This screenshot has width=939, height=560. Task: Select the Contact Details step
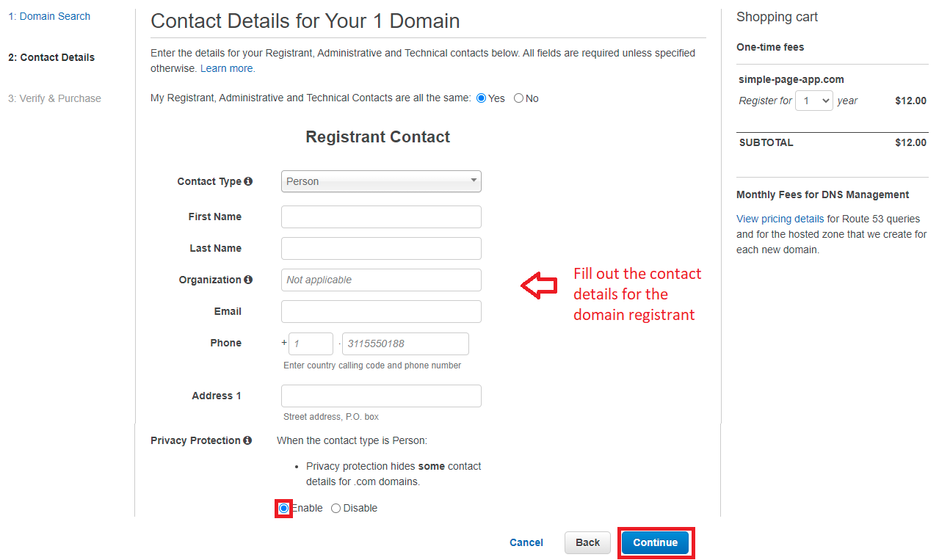tap(51, 57)
